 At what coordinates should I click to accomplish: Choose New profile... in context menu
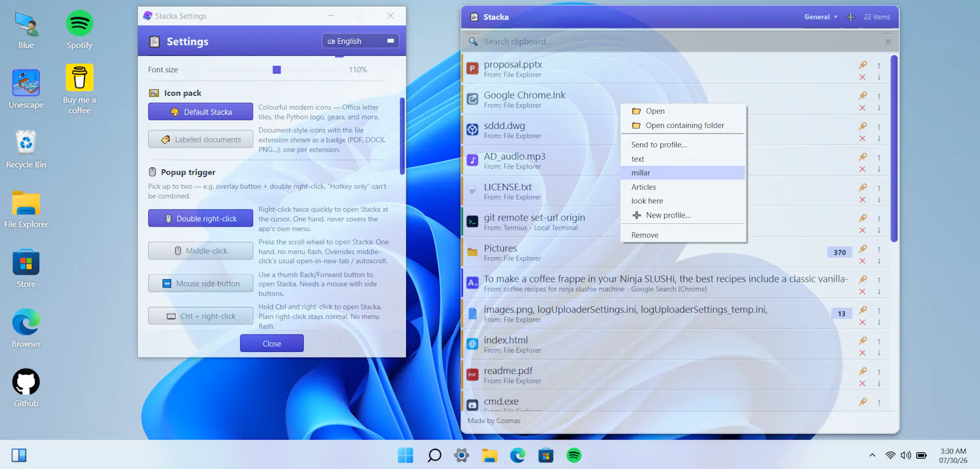click(x=683, y=215)
